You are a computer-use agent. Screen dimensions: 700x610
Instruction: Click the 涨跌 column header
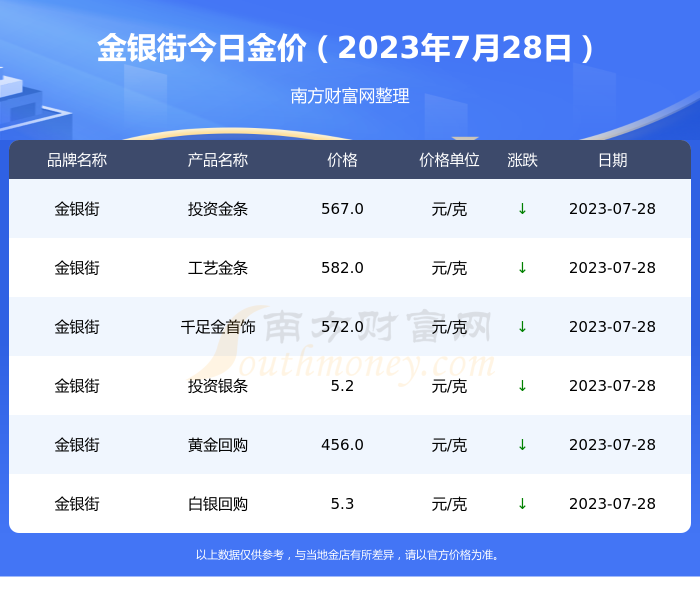pos(522,160)
